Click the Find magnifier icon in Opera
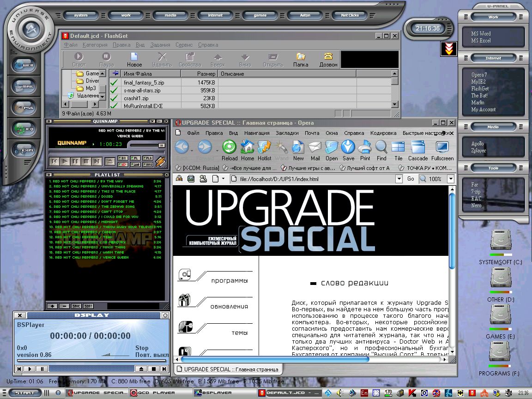This screenshot has height=399, width=532. 381,147
